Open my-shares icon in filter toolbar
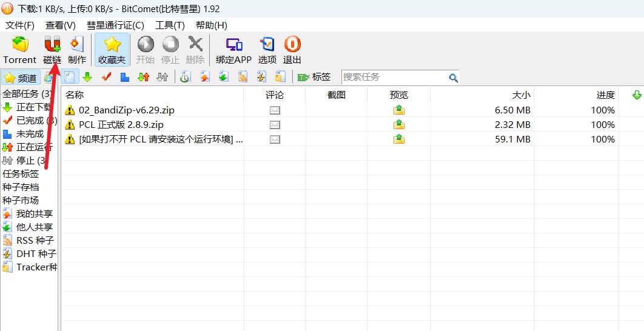 pyautogui.click(x=204, y=77)
